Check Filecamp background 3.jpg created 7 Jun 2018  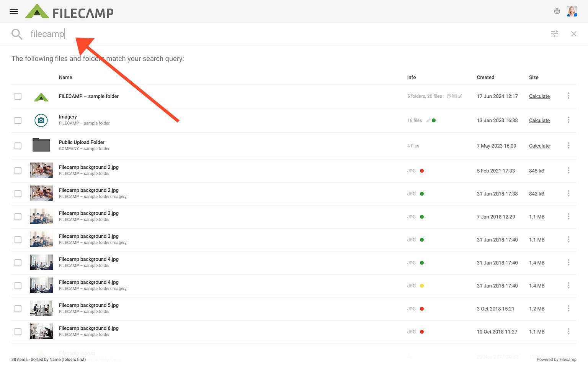click(18, 217)
